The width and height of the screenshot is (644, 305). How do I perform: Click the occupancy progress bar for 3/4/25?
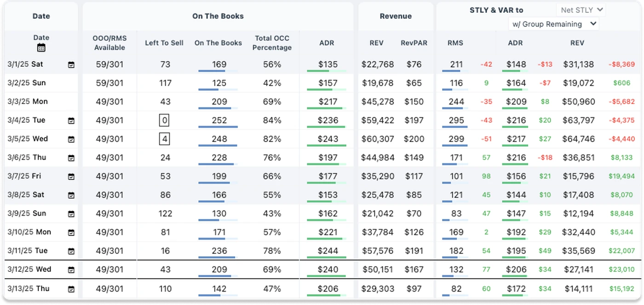pyautogui.click(x=218, y=126)
